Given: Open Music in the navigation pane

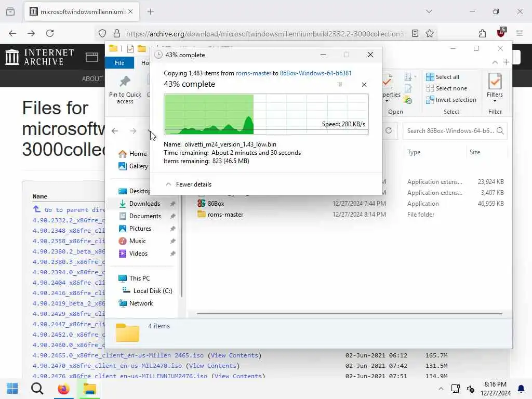Looking at the screenshot, I should 132,241.
